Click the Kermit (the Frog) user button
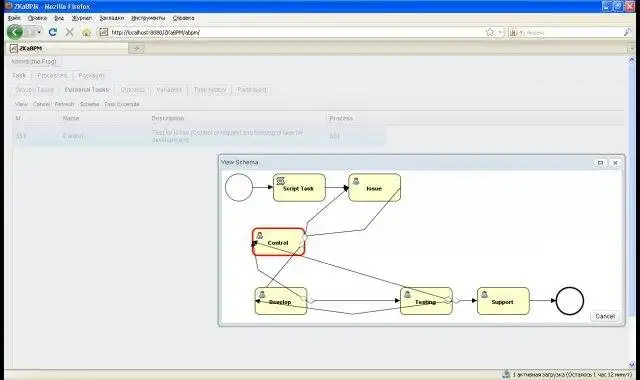The width and height of the screenshot is (640, 380). 34,61
